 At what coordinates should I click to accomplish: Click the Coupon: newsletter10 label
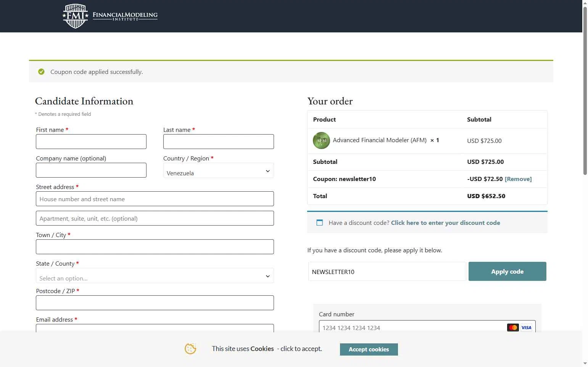[x=344, y=179]
